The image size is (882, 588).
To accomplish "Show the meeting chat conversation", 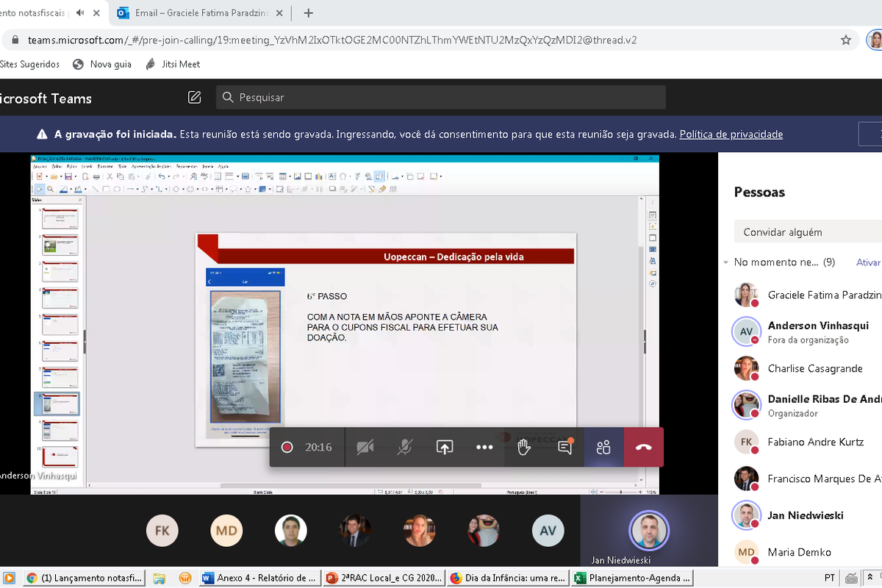I will pyautogui.click(x=564, y=447).
